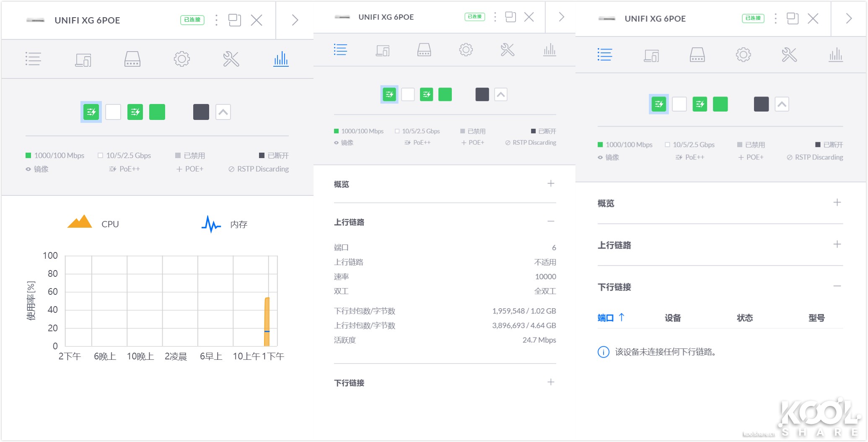868x442 pixels.
Task: Open the settings gear tab in first panel
Action: (x=181, y=59)
